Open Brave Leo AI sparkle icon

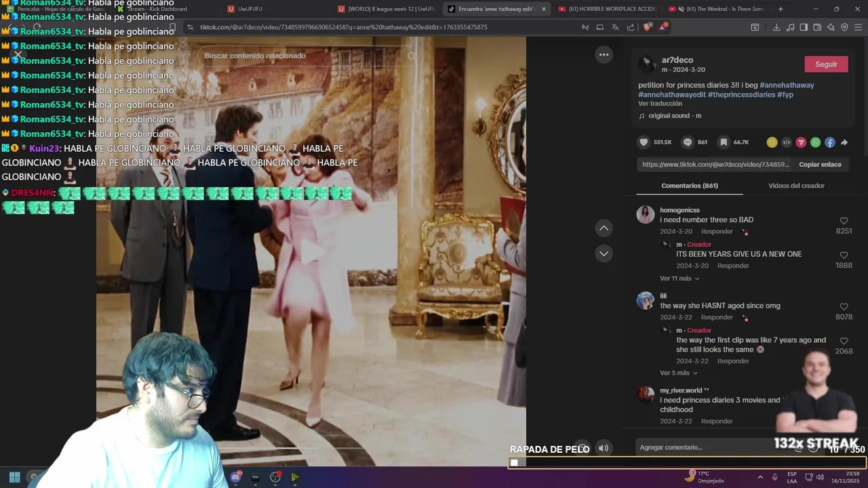(x=831, y=27)
